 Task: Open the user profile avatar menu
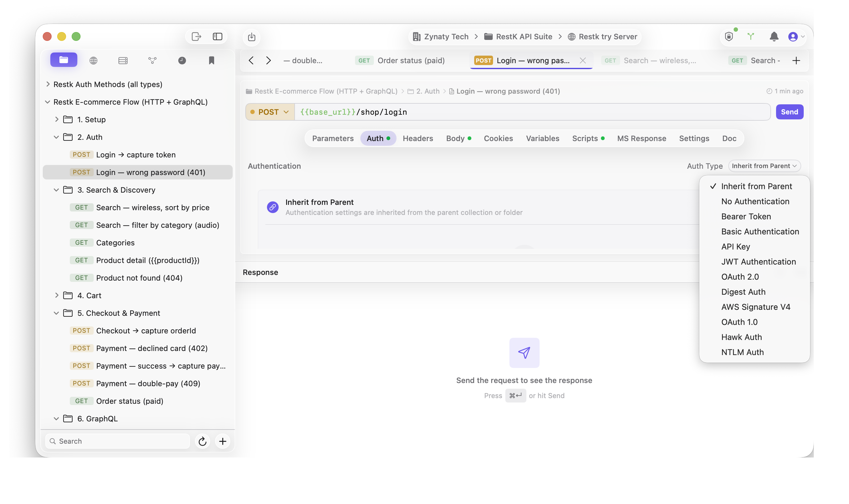(796, 36)
